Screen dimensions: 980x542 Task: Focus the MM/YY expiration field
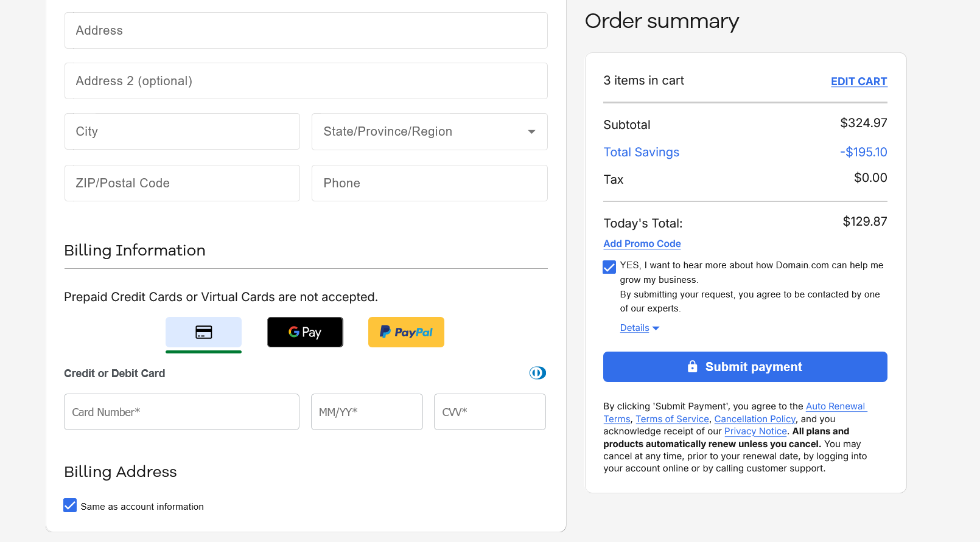[367, 412]
